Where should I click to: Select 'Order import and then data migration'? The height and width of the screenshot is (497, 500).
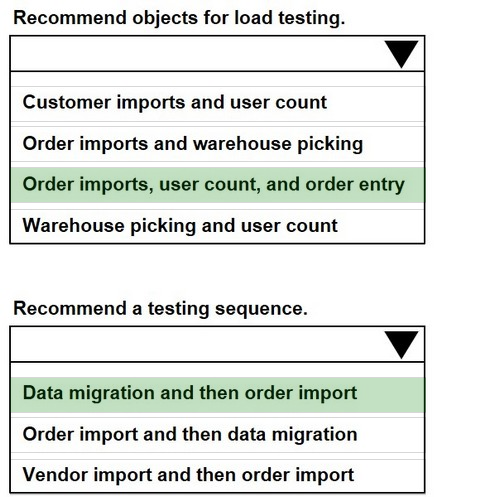217,435
